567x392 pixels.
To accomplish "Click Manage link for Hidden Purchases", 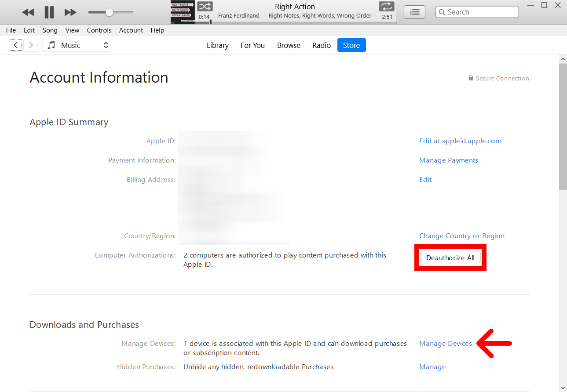I will [x=432, y=367].
